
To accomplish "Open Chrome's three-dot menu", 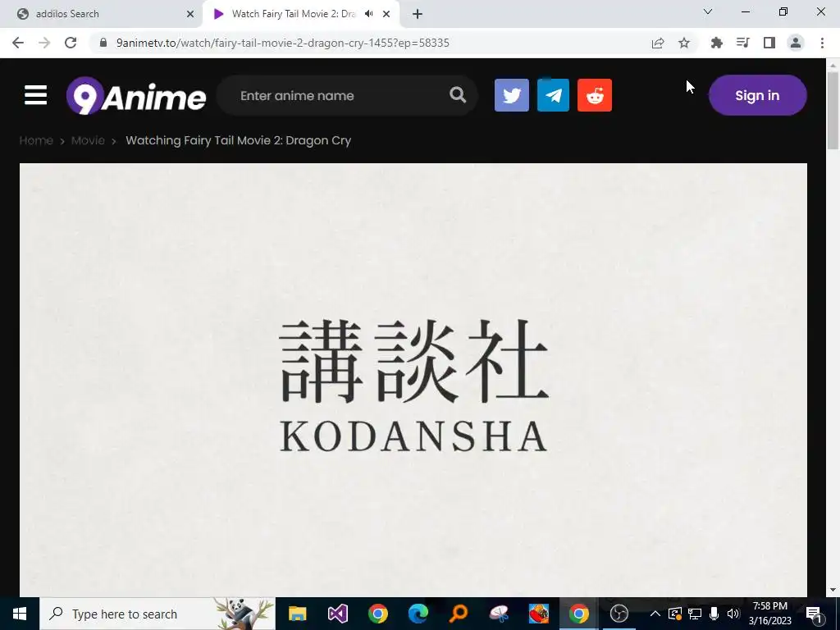I will 822,43.
